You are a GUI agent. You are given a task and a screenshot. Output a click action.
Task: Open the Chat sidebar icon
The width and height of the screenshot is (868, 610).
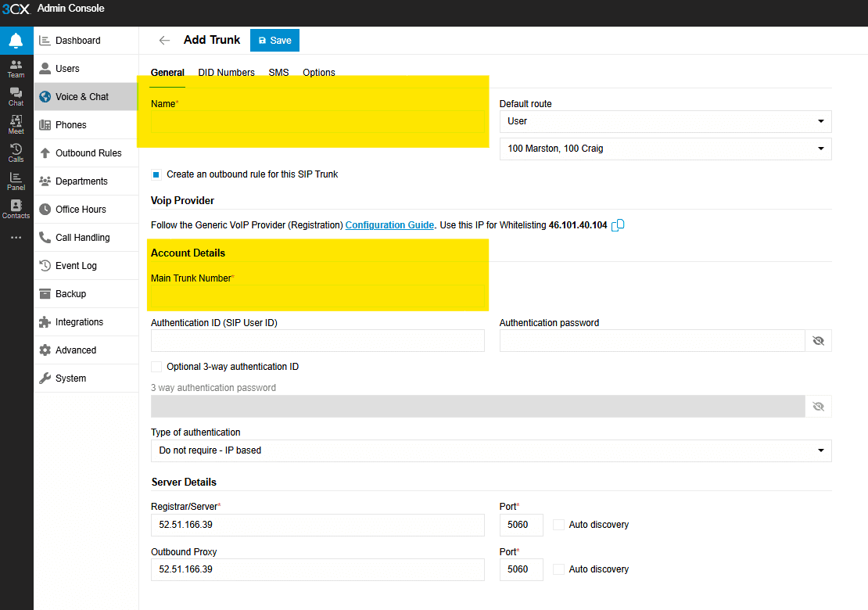[x=16, y=96]
